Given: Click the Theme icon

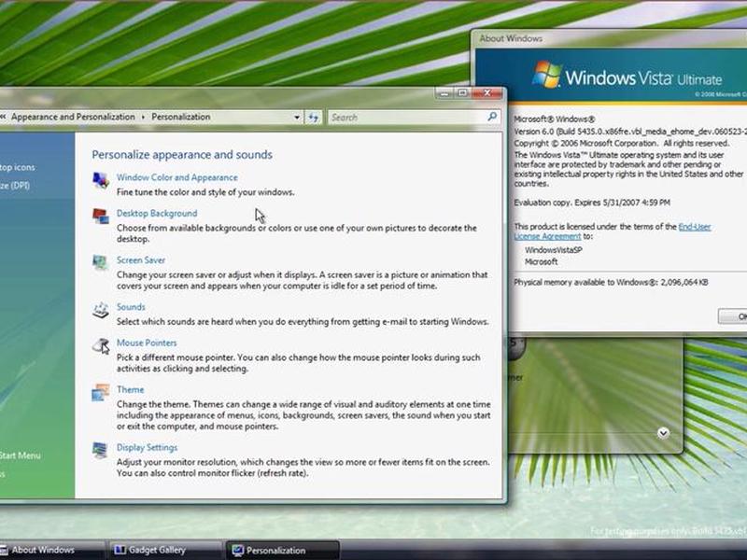Looking at the screenshot, I should (x=101, y=392).
